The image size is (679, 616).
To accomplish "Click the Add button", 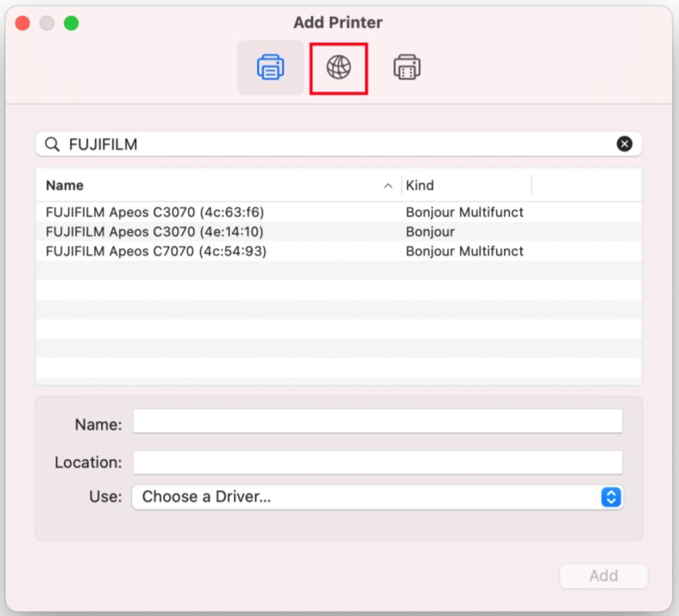I will coord(604,575).
